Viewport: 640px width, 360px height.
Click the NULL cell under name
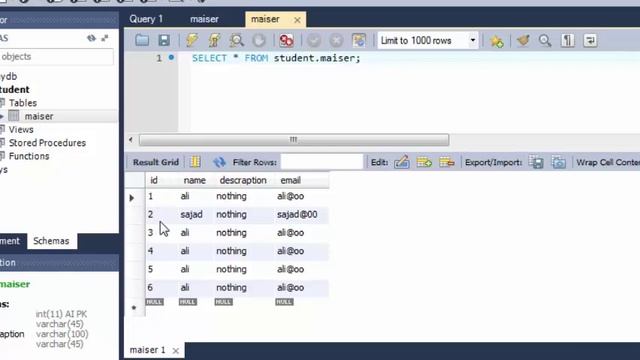point(188,302)
